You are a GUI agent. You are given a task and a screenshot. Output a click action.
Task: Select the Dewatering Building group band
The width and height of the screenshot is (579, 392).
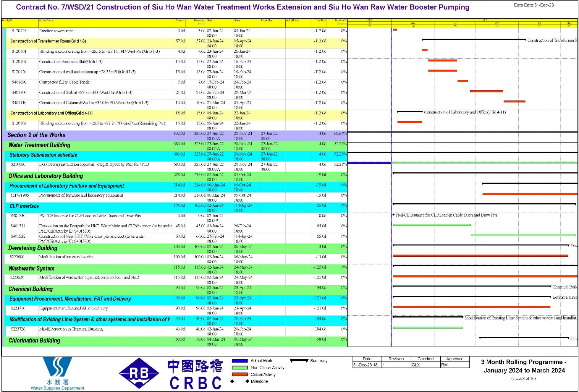click(x=176, y=249)
